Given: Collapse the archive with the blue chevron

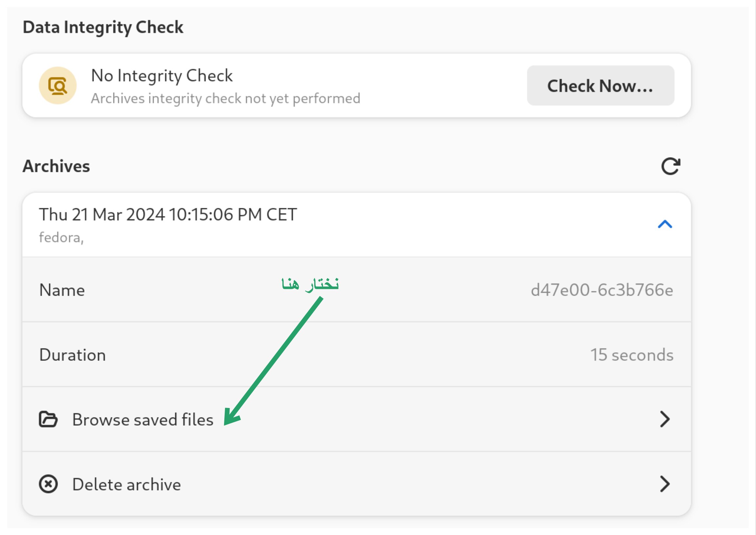Looking at the screenshot, I should click(665, 224).
